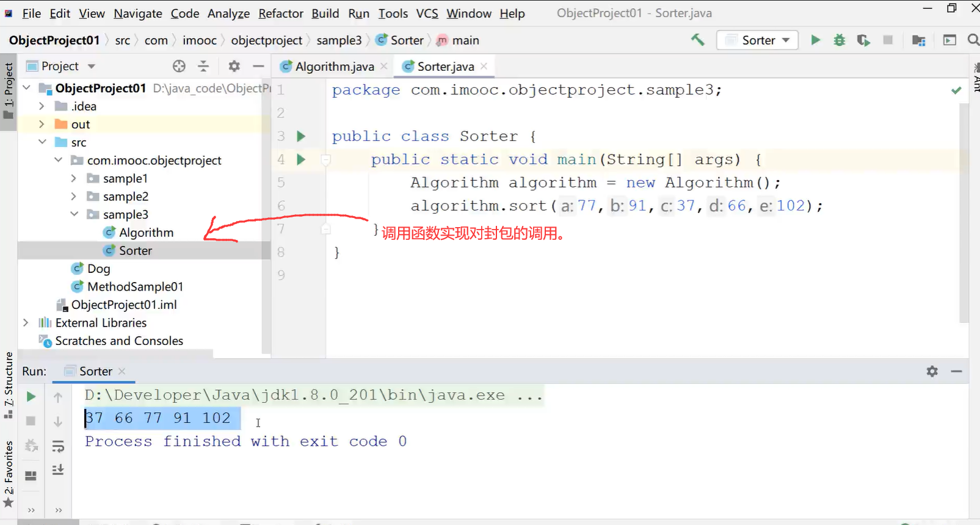980x525 pixels.
Task: Run Sorter with the green play icon
Action: pos(815,40)
